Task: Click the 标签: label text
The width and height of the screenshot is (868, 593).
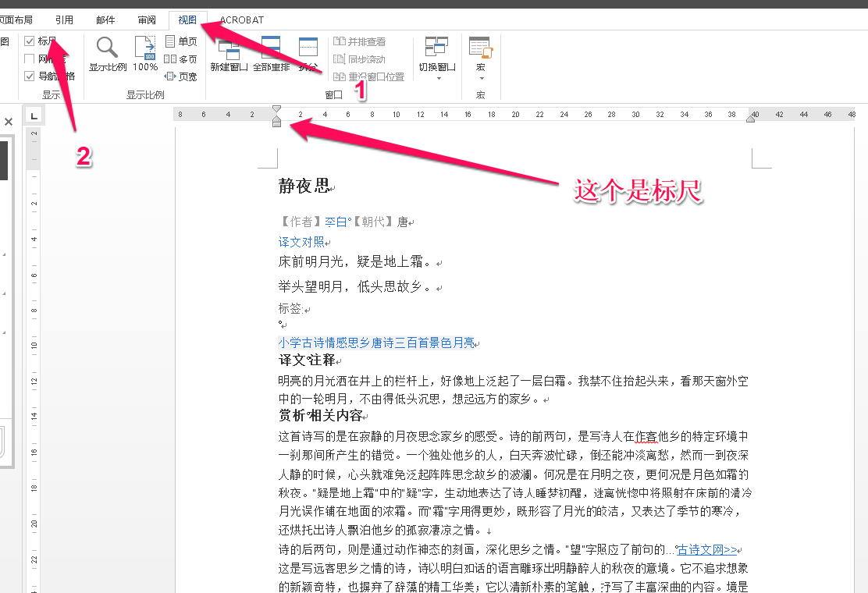Action: 290,308
